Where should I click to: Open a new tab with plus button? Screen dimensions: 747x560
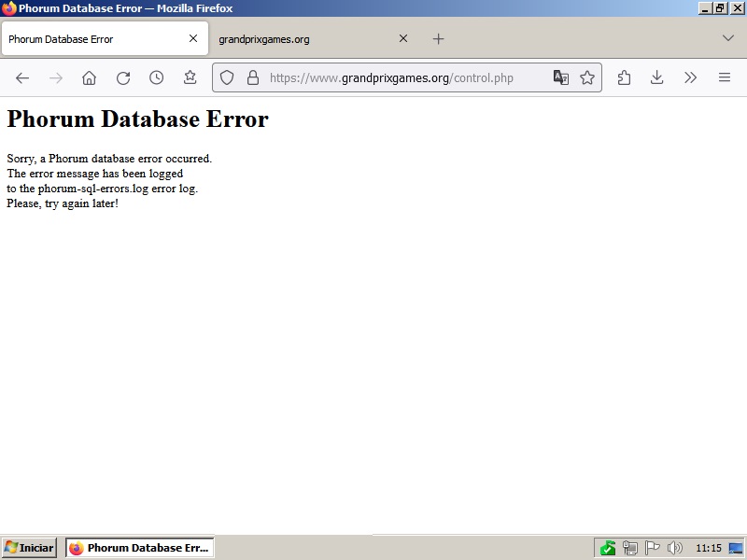point(438,38)
